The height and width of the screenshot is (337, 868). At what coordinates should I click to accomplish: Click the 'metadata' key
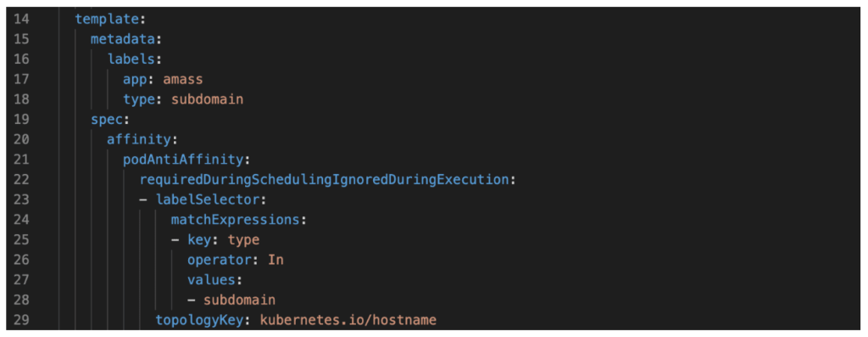point(123,39)
